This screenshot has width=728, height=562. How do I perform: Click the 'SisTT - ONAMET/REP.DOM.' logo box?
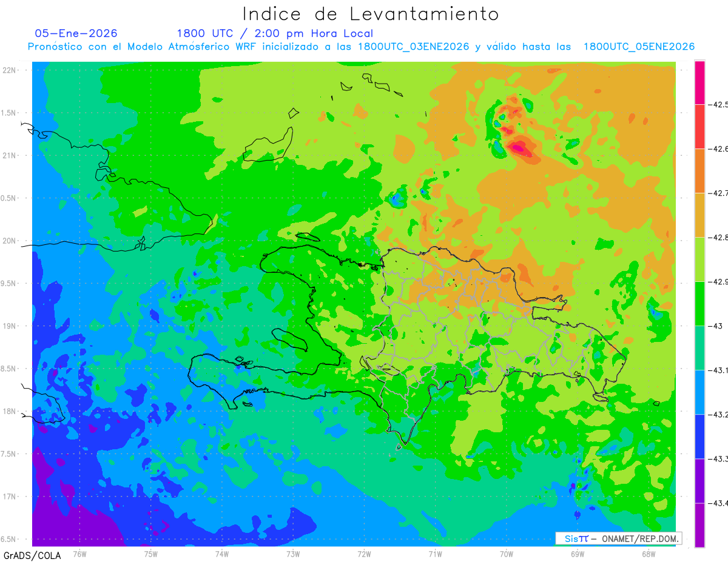click(x=619, y=538)
